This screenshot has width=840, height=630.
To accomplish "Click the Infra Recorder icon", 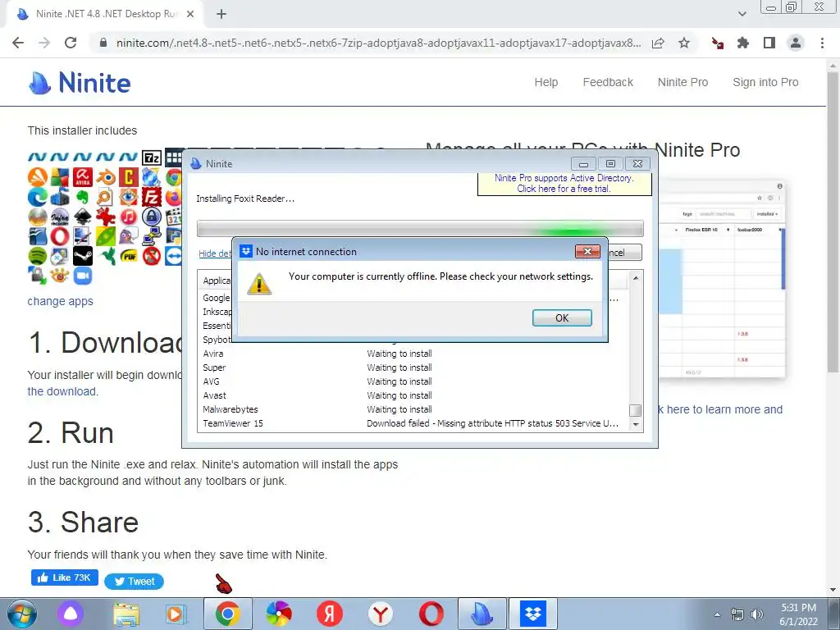I will (60, 217).
